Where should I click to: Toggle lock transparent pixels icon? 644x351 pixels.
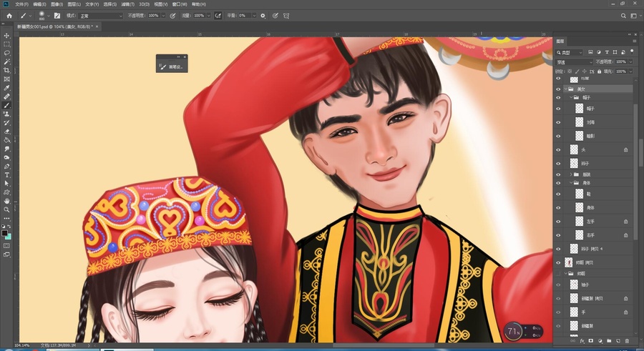570,71
